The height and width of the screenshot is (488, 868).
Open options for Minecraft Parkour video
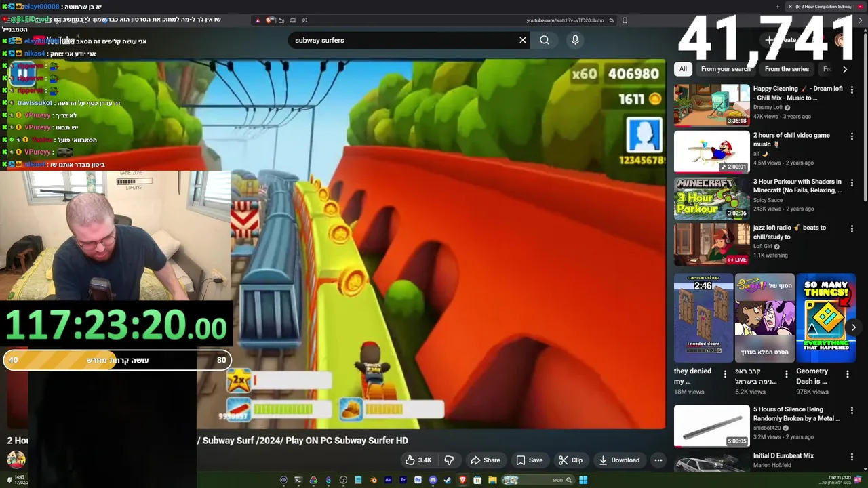click(852, 182)
